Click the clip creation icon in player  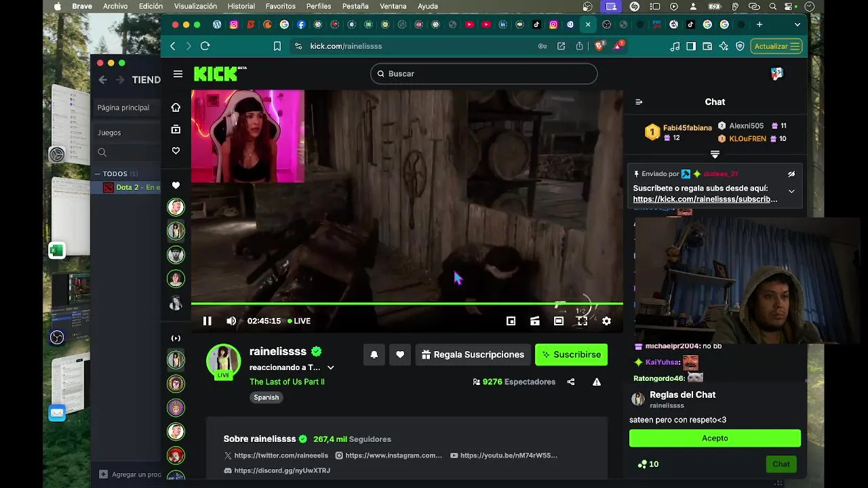535,321
